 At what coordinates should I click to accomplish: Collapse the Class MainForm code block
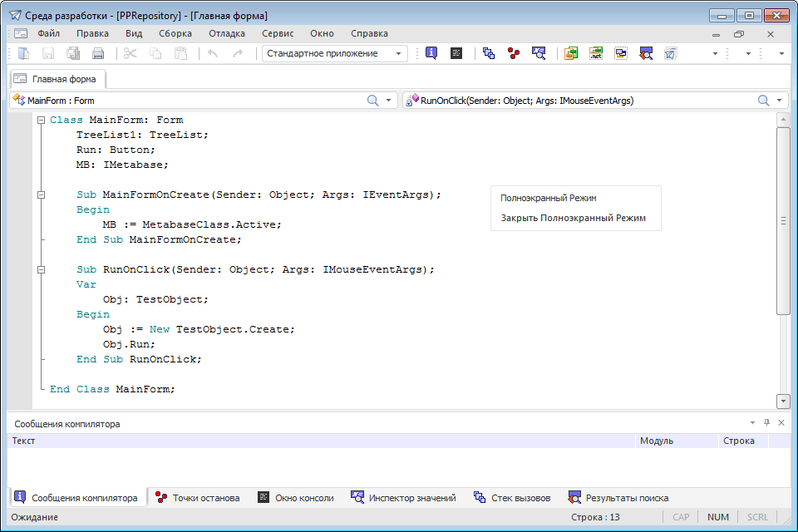(x=41, y=120)
